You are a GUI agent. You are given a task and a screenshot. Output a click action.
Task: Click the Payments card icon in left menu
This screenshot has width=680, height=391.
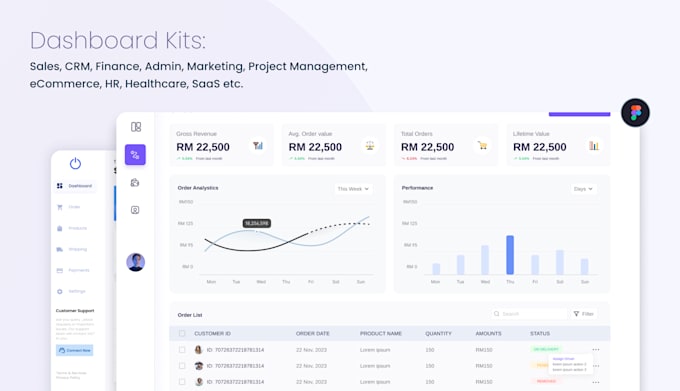coord(60,270)
